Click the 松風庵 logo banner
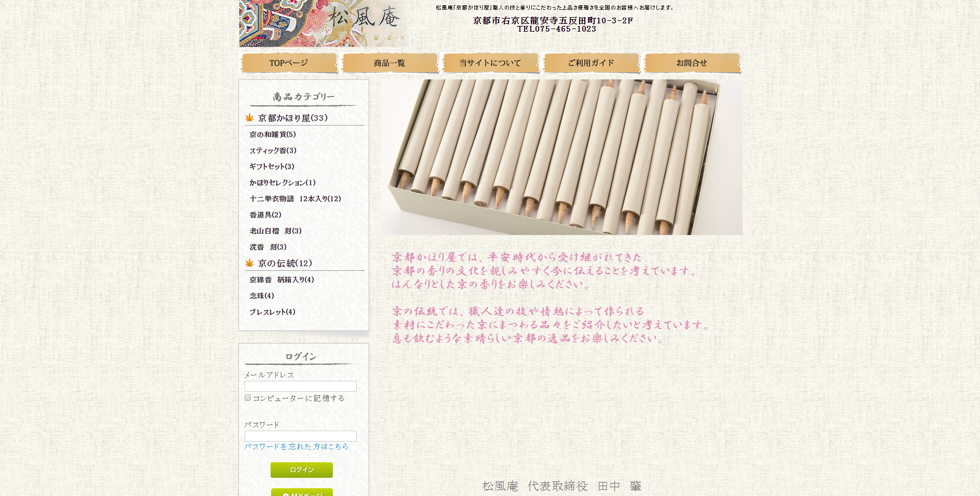The width and height of the screenshot is (980, 496). point(324,23)
